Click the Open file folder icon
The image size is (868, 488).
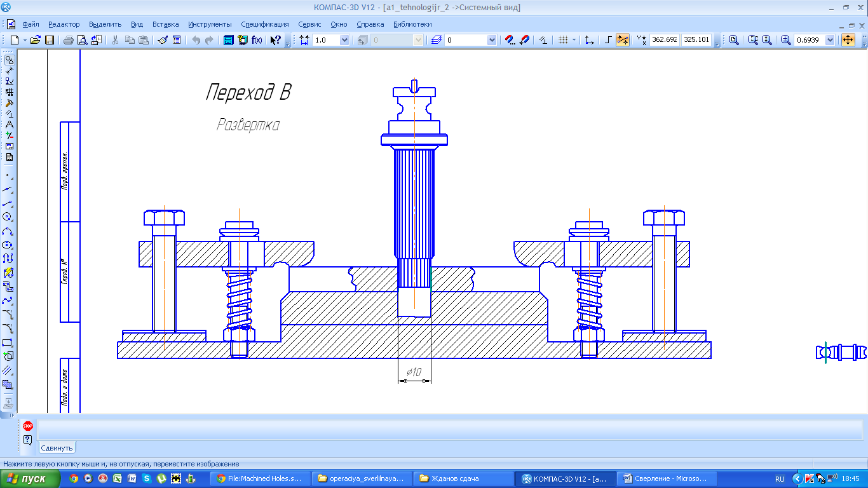coord(36,40)
